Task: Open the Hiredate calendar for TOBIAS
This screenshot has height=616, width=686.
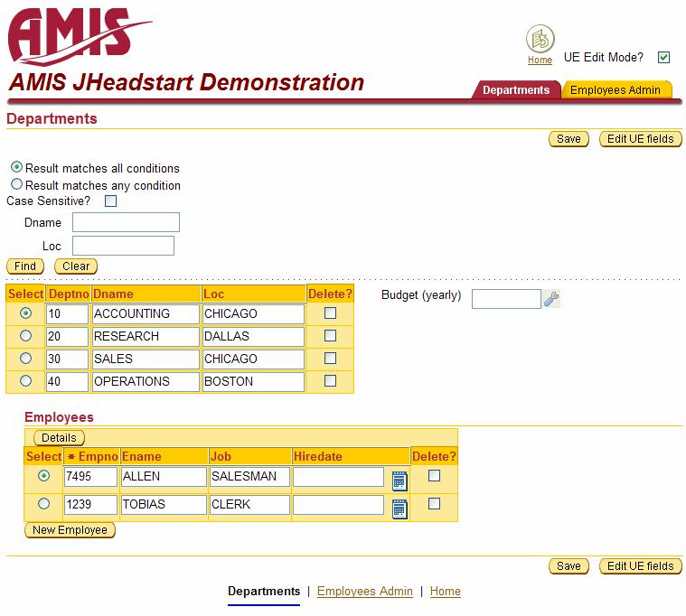Action: pos(399,509)
